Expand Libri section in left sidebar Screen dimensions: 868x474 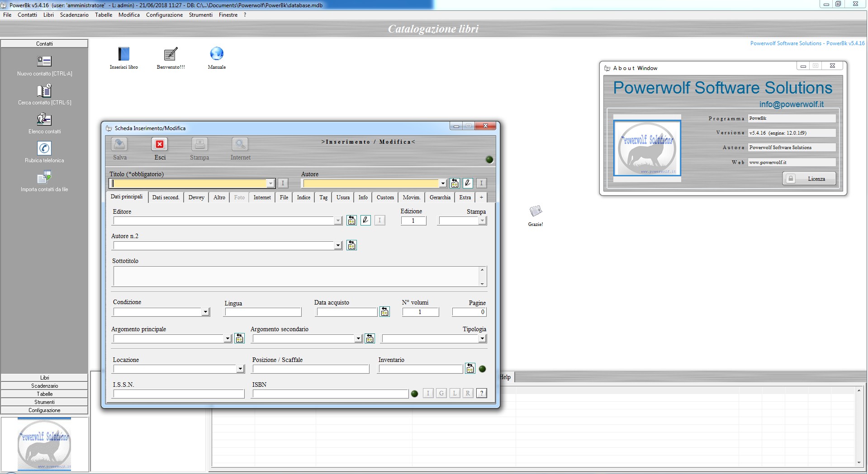click(44, 378)
